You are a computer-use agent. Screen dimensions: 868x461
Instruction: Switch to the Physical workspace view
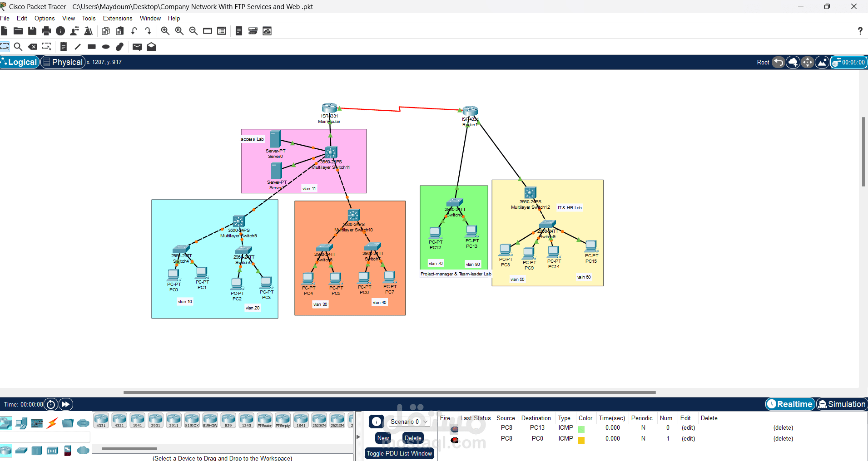click(63, 62)
